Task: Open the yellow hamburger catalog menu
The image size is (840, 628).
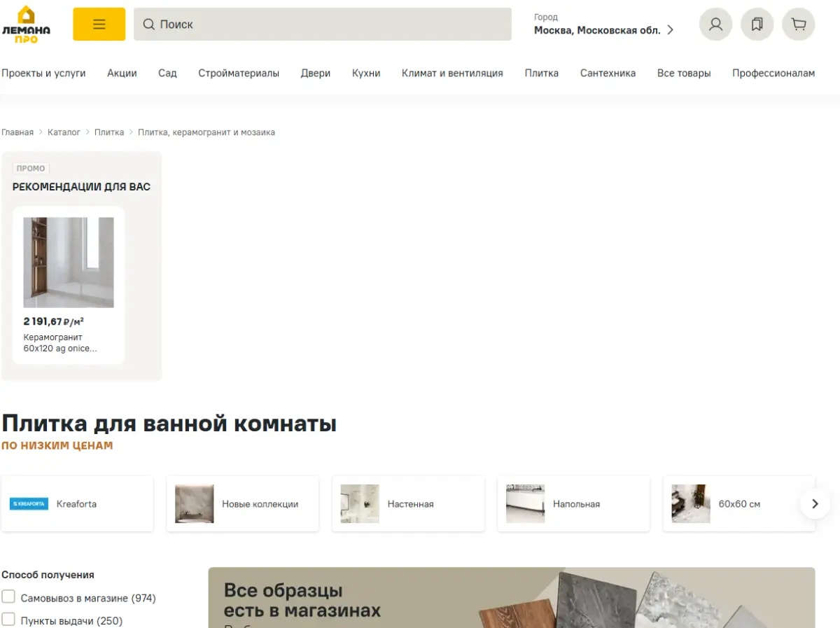Action: [99, 25]
